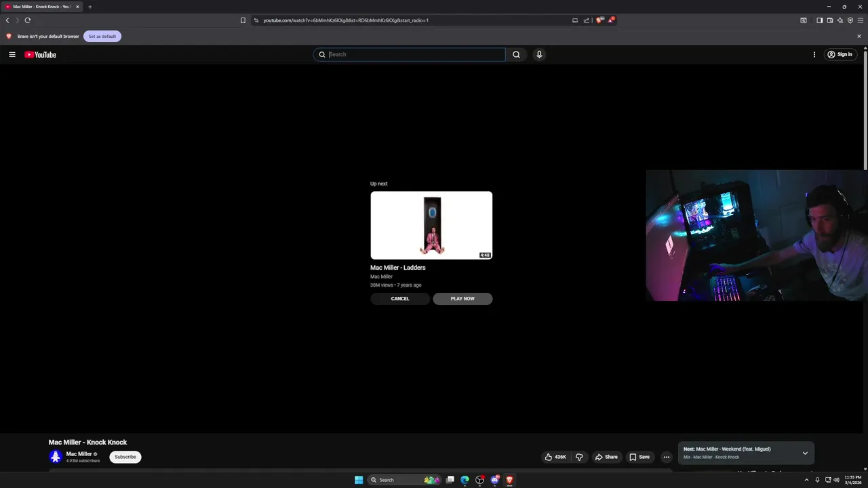Toggle the Brave sidebar panel

(819, 20)
